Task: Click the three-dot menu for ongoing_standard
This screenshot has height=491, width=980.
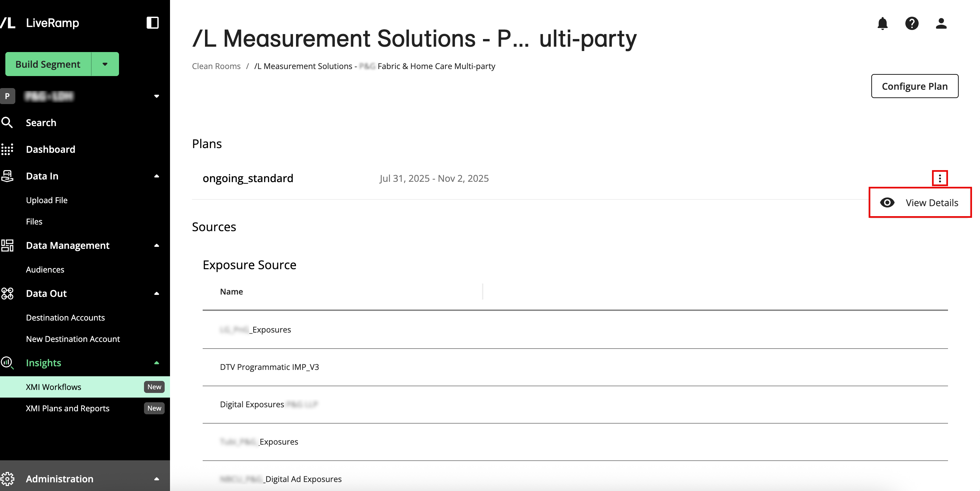Action: (x=940, y=178)
